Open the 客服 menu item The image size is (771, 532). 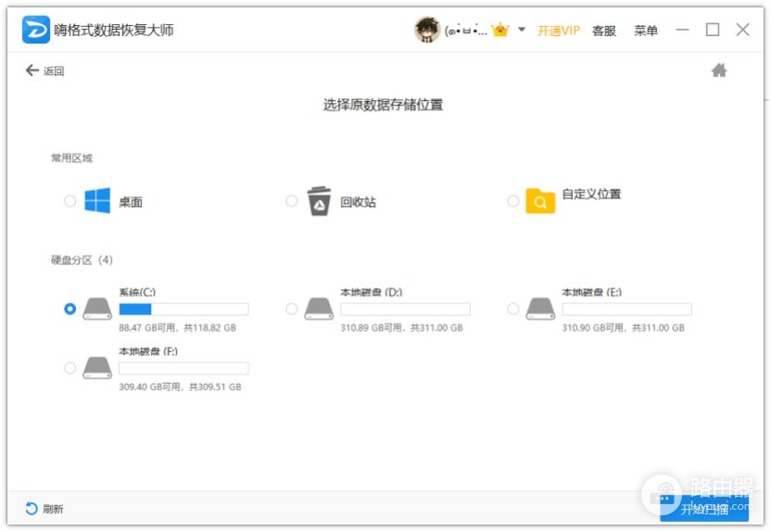pyautogui.click(x=604, y=31)
